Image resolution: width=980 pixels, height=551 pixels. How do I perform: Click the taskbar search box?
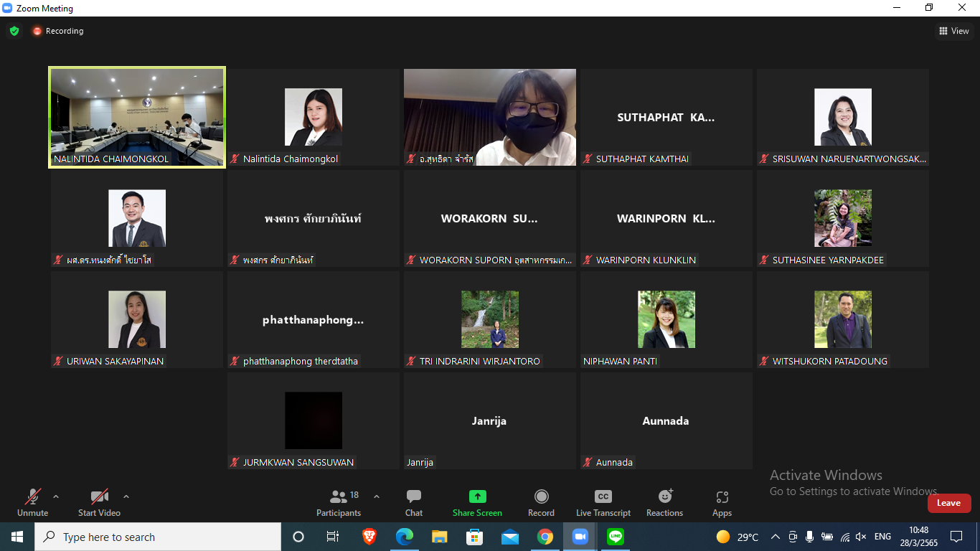(x=158, y=537)
